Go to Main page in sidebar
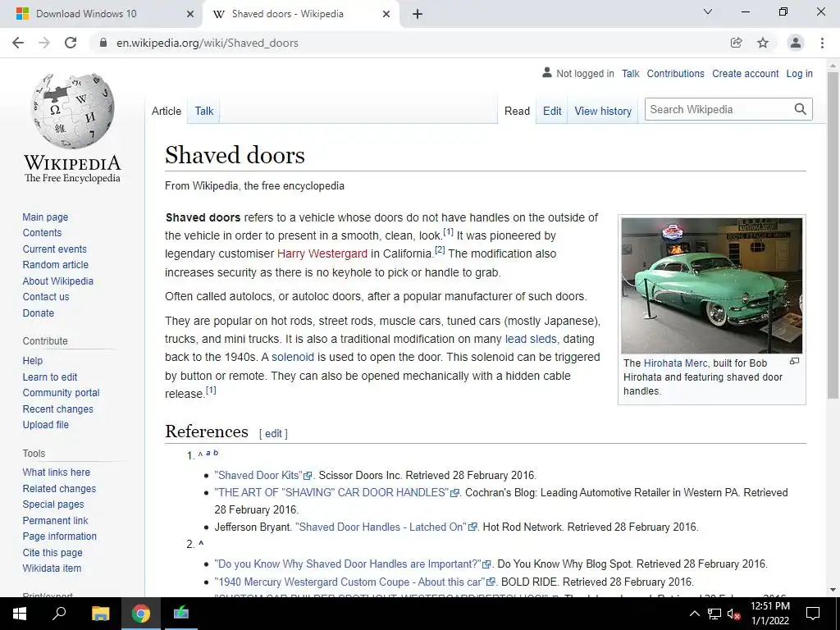Screen dimensions: 840x630 pos(45,217)
